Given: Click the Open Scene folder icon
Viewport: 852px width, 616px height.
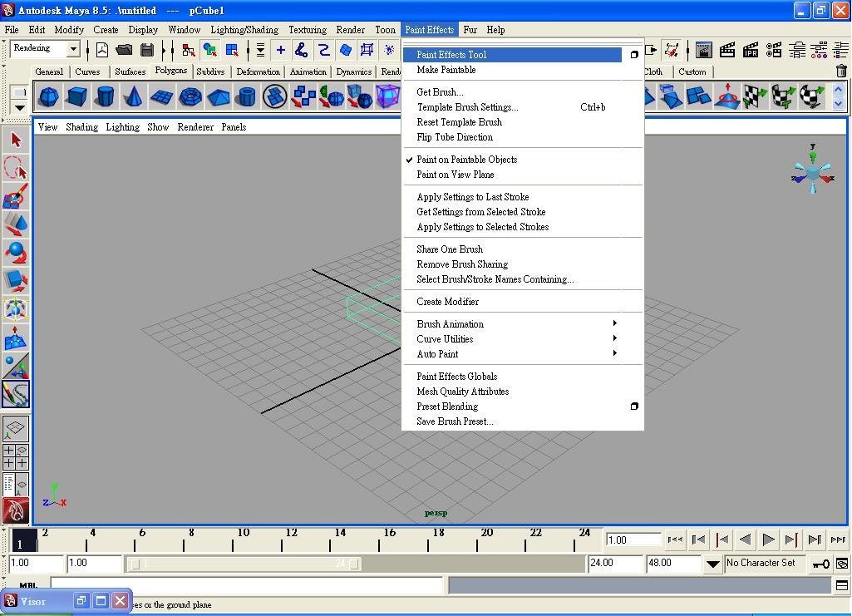Looking at the screenshot, I should 125,50.
